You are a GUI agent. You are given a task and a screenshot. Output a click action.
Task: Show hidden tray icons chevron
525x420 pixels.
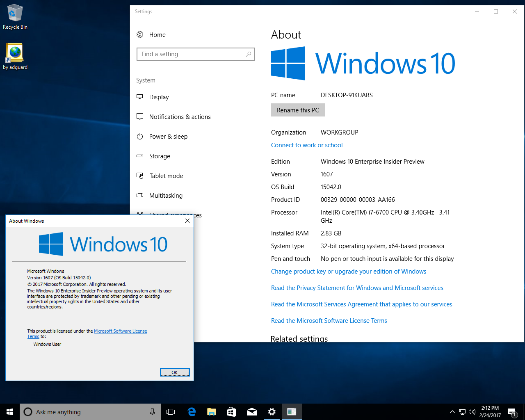coord(452,412)
